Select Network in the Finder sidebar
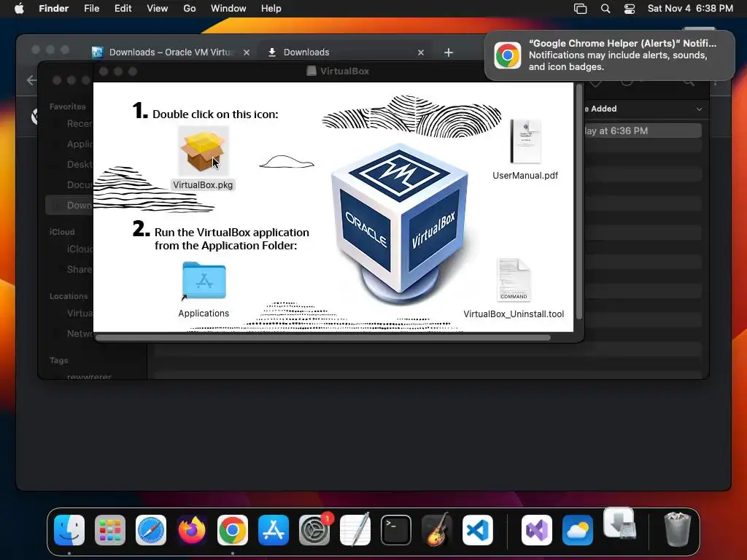Screen dimensions: 747x560 click(79, 334)
